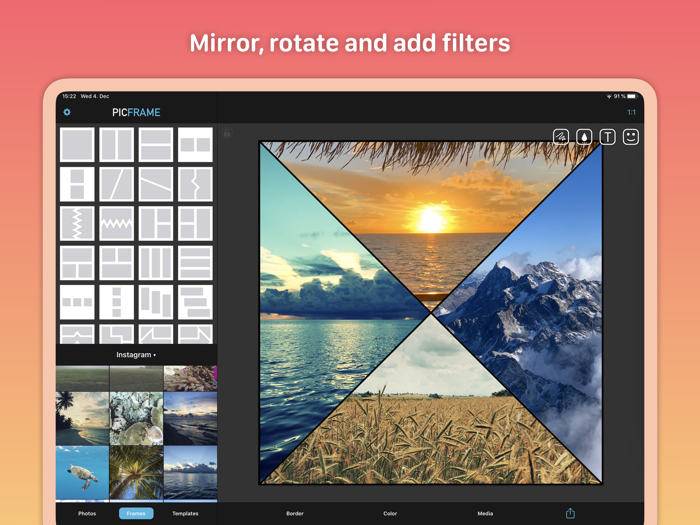Toggle the frame lock icon
This screenshot has height=525, width=700.
[x=227, y=133]
